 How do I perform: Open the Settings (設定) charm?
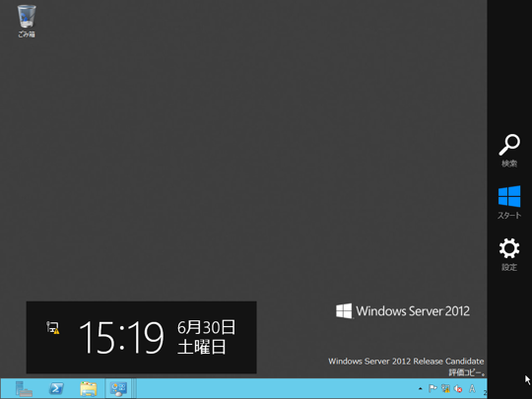[x=509, y=254]
